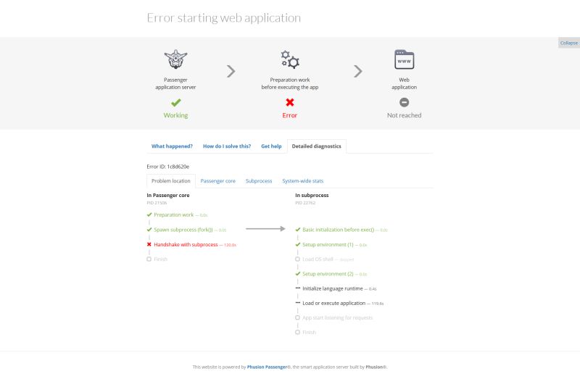Image resolution: width=580 pixels, height=392 pixels.
Task: Click the chevron arrow before Web application
Action: click(x=357, y=72)
